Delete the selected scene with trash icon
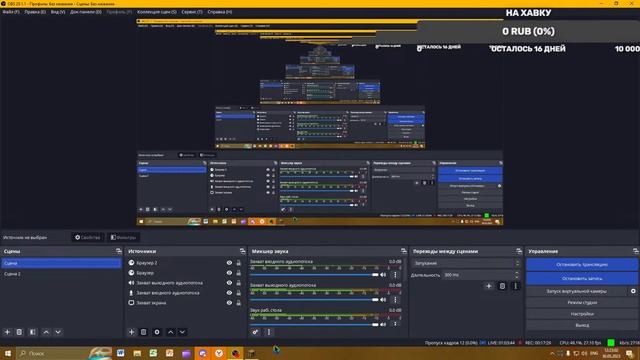The height and width of the screenshot is (360, 640). pos(19,332)
